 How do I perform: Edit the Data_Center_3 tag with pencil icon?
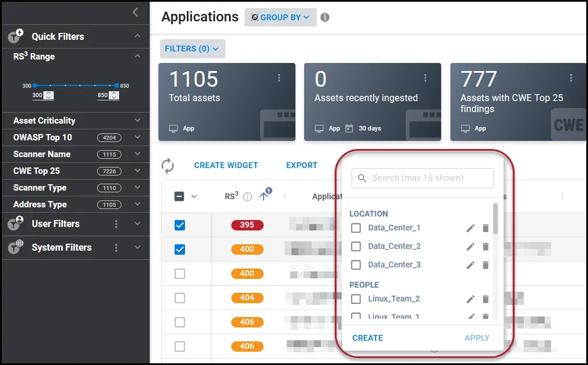[x=470, y=265]
